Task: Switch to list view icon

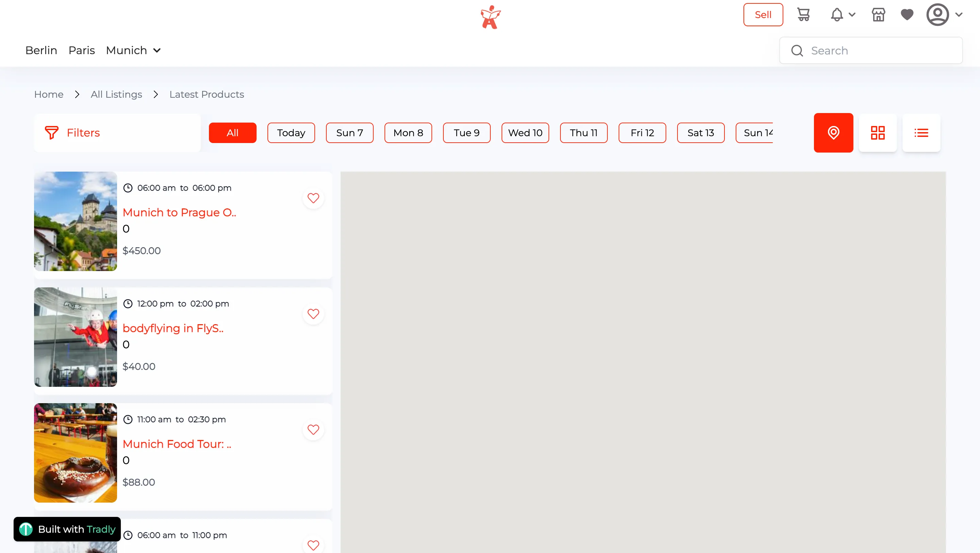Action: coord(921,133)
